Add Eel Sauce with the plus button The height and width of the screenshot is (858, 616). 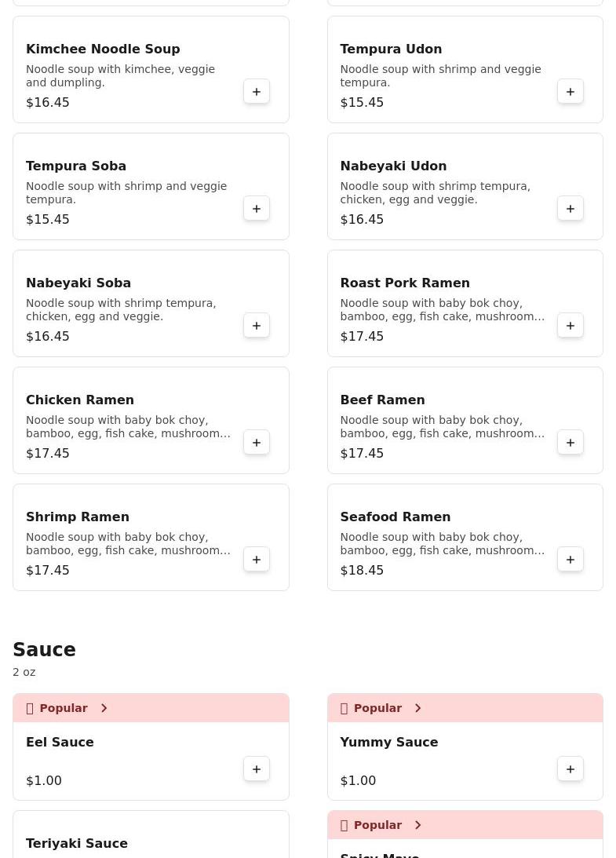(257, 769)
